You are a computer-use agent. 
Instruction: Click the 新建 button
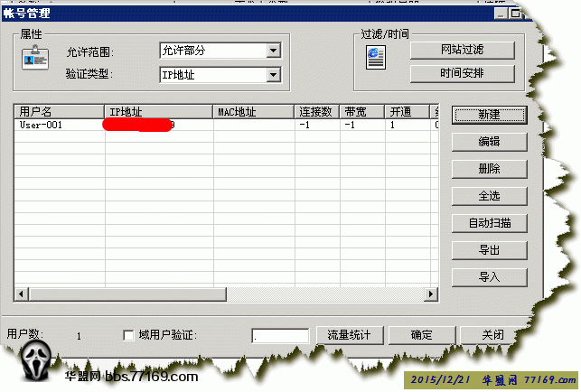coord(489,116)
